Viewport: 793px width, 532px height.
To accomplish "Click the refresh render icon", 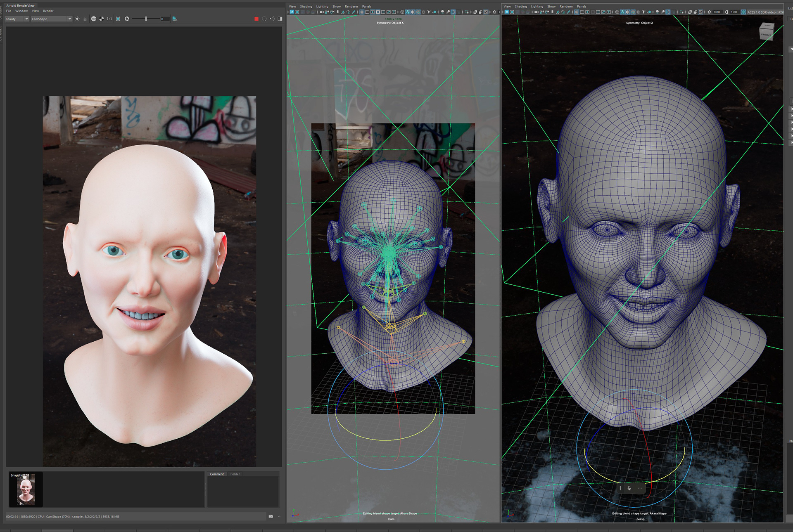I will (264, 19).
